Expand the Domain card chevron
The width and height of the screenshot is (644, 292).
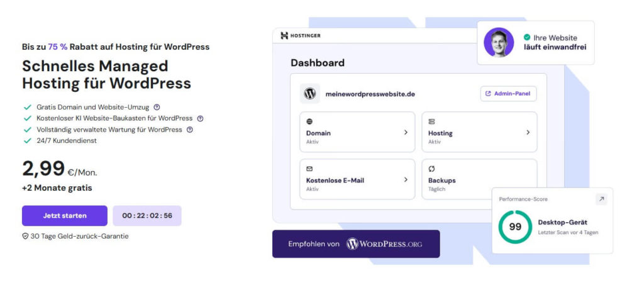(x=406, y=132)
